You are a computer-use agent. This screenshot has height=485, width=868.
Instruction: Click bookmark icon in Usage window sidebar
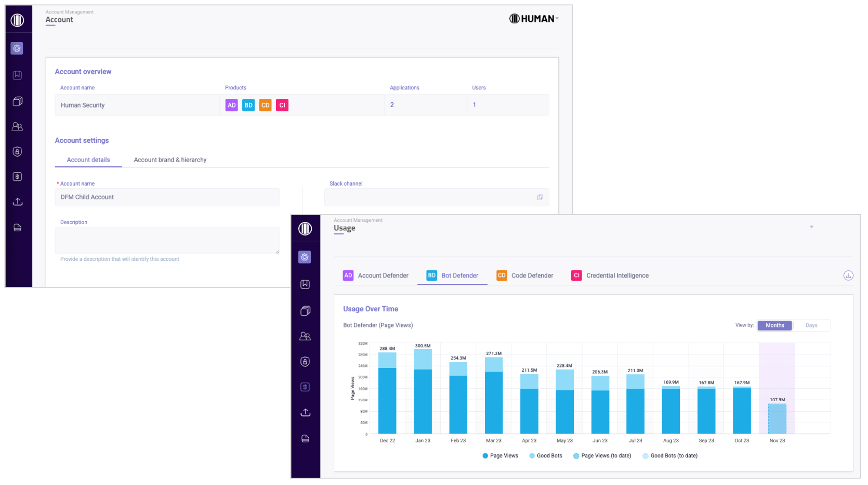pos(305,284)
